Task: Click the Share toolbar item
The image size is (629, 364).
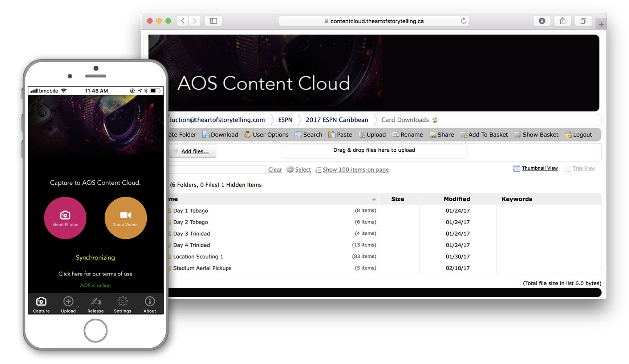Action: 442,135
